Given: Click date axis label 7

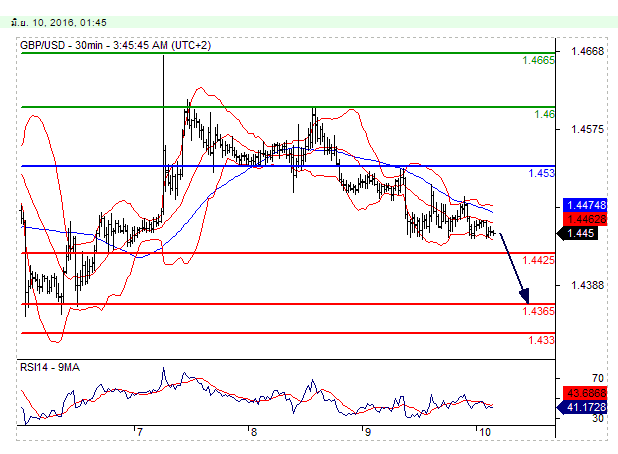Looking at the screenshot, I should (x=139, y=432).
